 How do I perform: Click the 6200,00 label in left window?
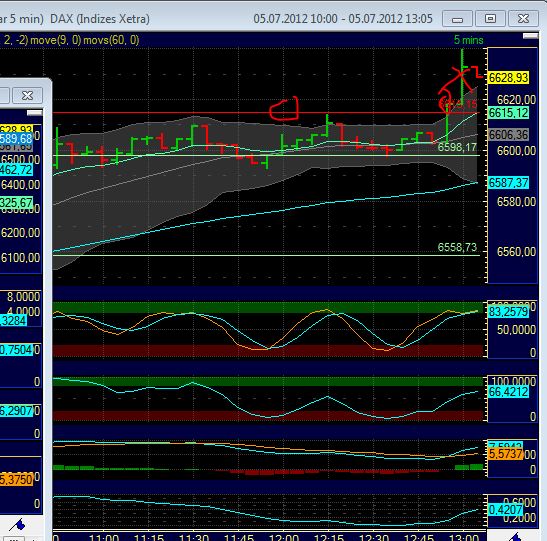[x=21, y=233]
